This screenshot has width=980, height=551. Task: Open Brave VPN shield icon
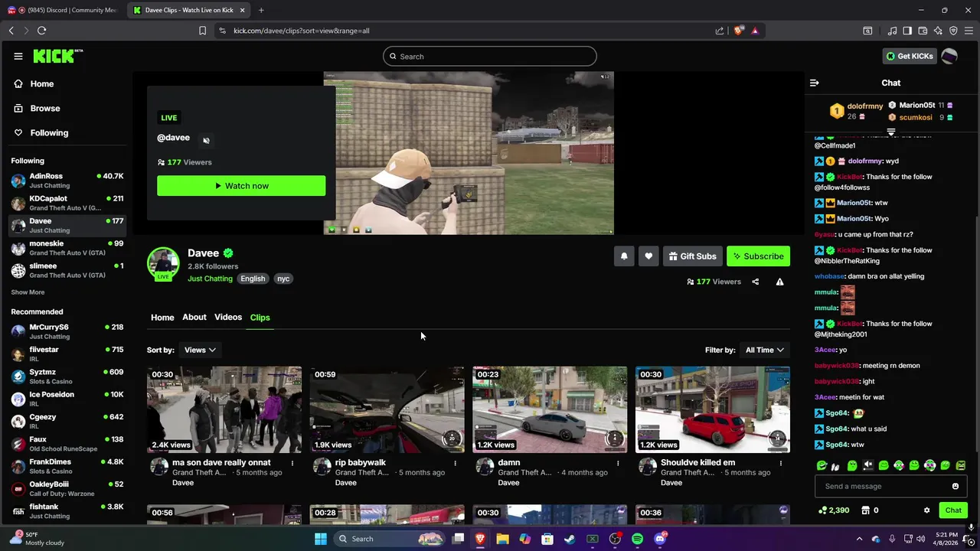[953, 31]
